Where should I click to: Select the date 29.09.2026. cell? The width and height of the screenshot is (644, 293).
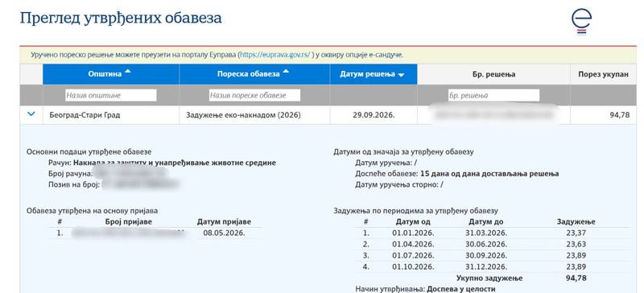[x=374, y=115]
